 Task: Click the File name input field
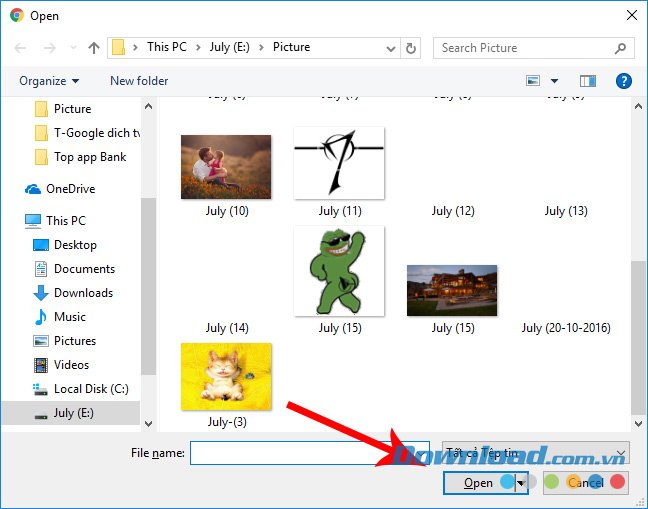(x=309, y=453)
